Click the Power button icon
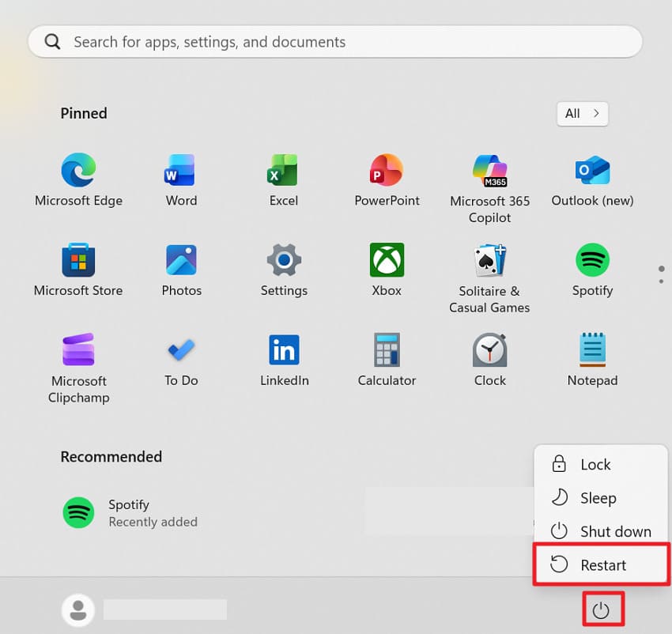This screenshot has width=672, height=634. [601, 610]
